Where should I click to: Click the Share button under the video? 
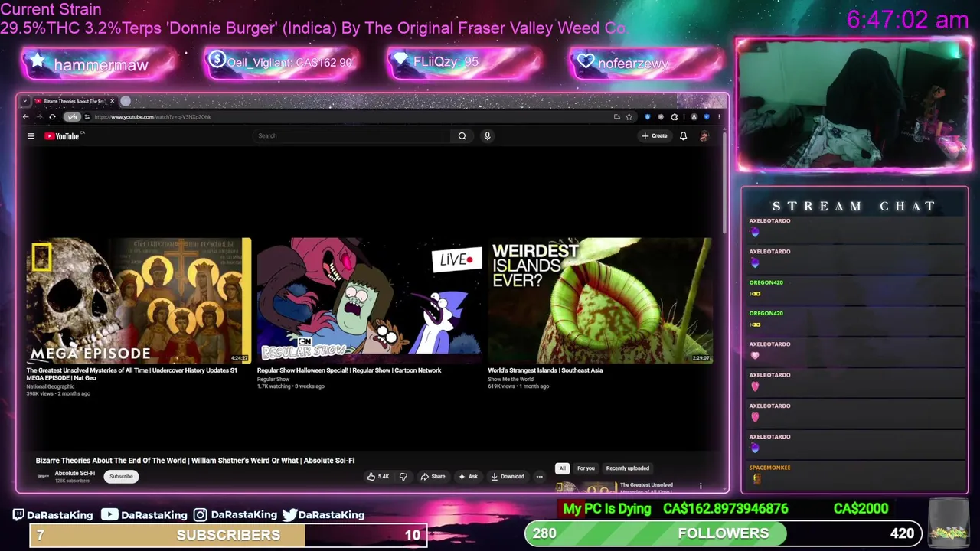point(433,476)
